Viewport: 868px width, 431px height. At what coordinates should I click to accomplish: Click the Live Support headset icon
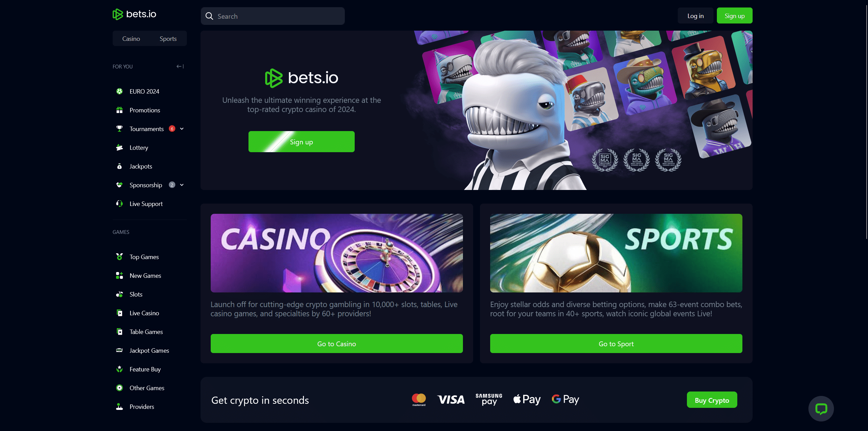[x=119, y=204]
